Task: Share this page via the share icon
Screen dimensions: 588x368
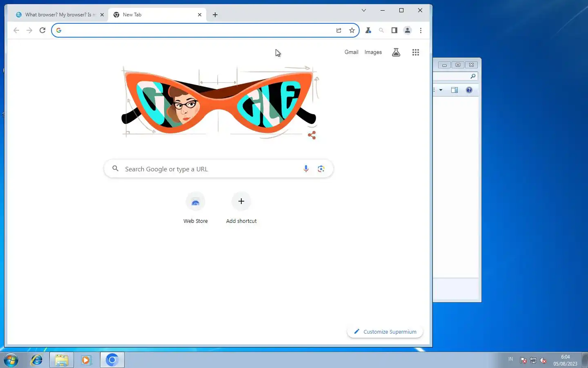Action: tap(339, 30)
